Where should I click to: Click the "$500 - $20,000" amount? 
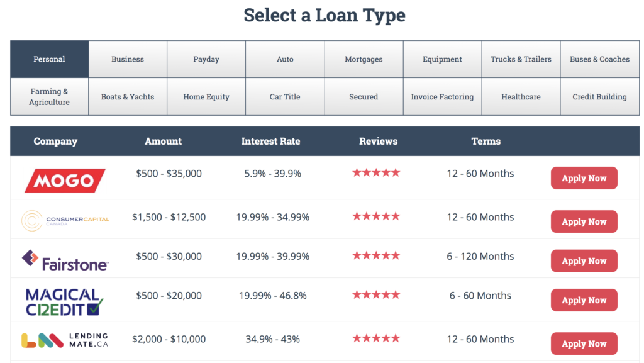click(169, 296)
